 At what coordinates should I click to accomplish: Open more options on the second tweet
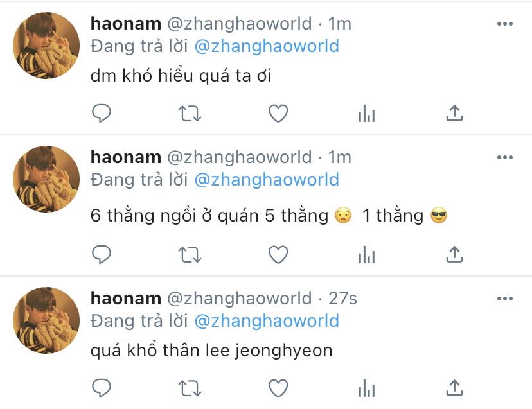[x=505, y=157]
